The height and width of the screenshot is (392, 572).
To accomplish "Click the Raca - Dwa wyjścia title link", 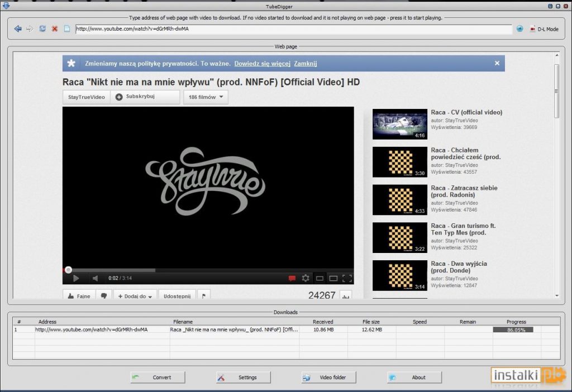I will point(459,267).
